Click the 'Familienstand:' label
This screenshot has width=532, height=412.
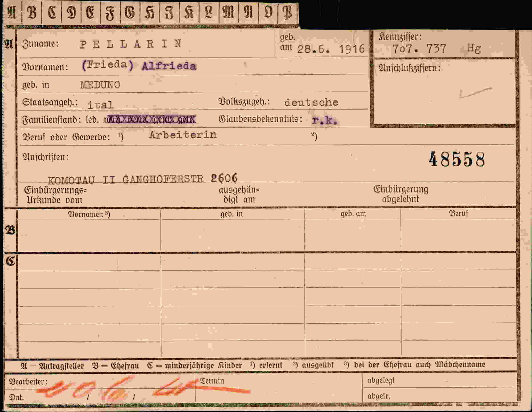[x=52, y=120]
